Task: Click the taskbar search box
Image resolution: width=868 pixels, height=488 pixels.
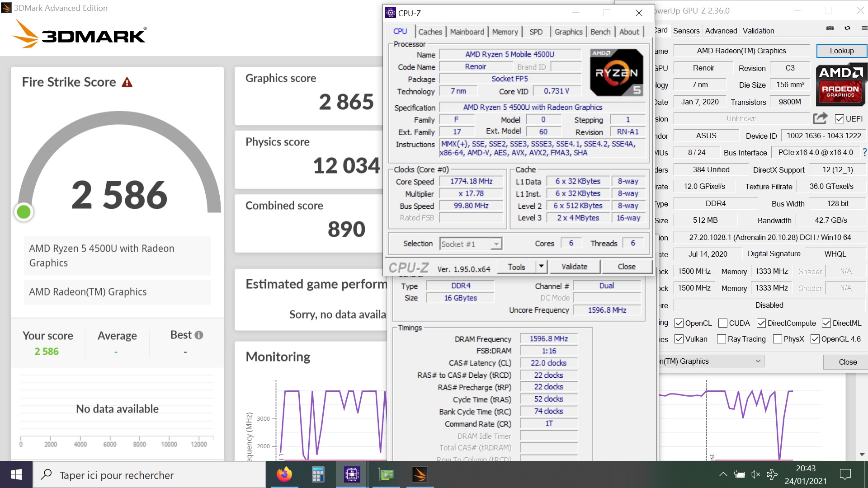Action: [x=149, y=474]
